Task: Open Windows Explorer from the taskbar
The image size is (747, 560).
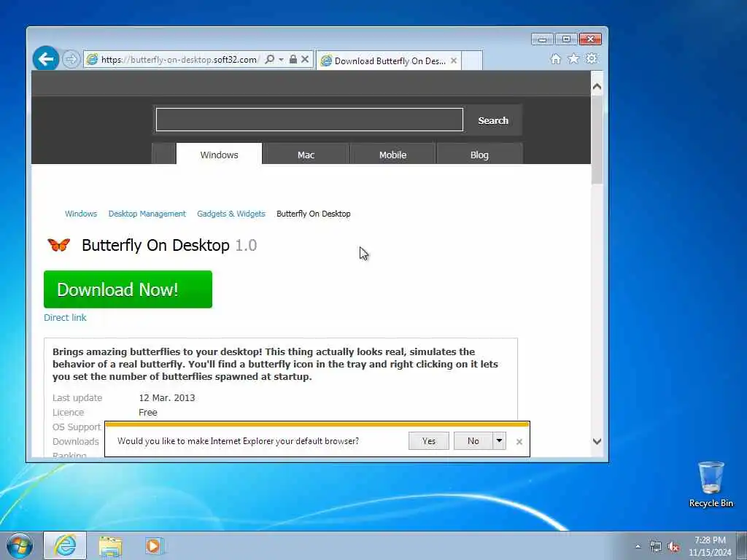Action: coord(111,546)
